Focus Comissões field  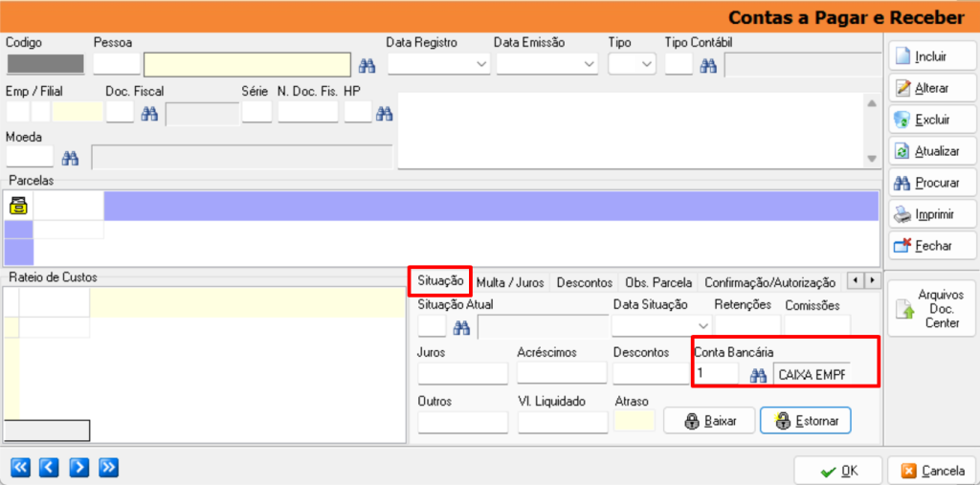[x=817, y=326]
